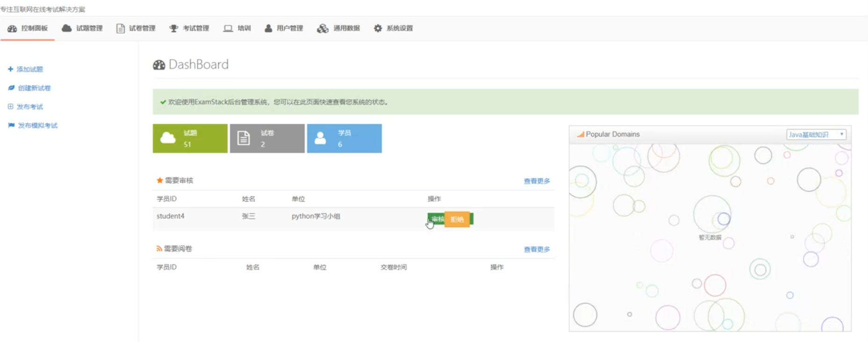Click the trophy icon beside 考试管理
Viewport: 868px width, 342px height.
[x=173, y=29]
